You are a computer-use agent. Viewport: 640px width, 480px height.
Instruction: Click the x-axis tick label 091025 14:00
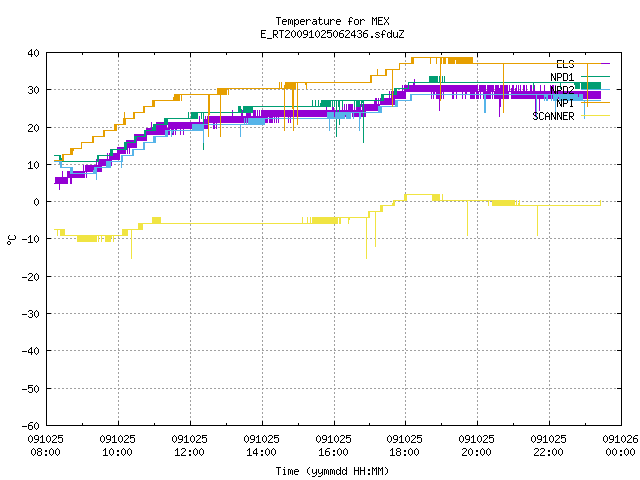[261, 446]
